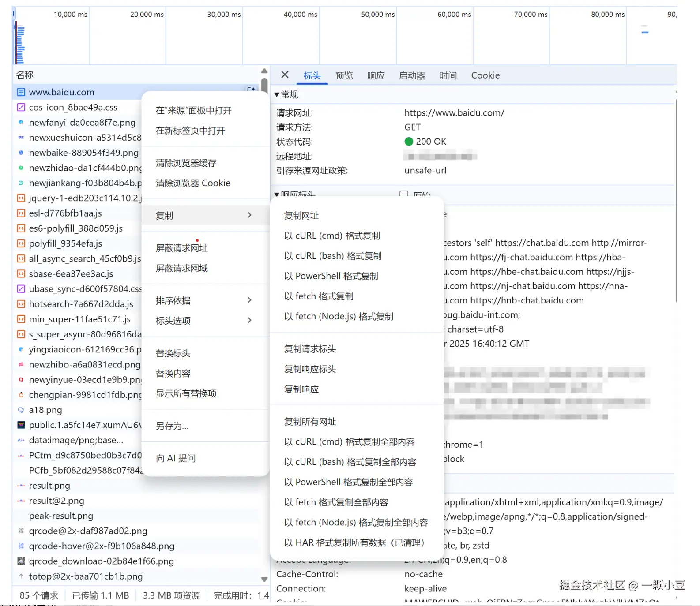Click script icon for all_async_search_45cf0b9.js
The width and height of the screenshot is (700, 606).
(x=21, y=258)
